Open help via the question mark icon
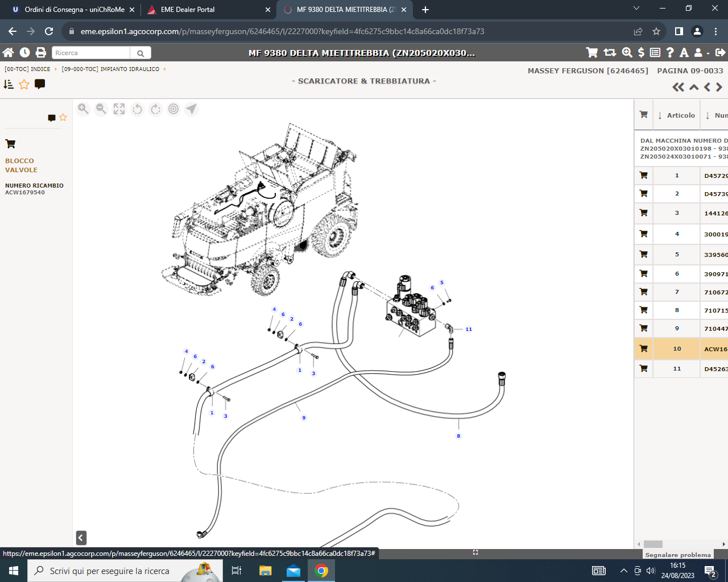 (x=670, y=52)
